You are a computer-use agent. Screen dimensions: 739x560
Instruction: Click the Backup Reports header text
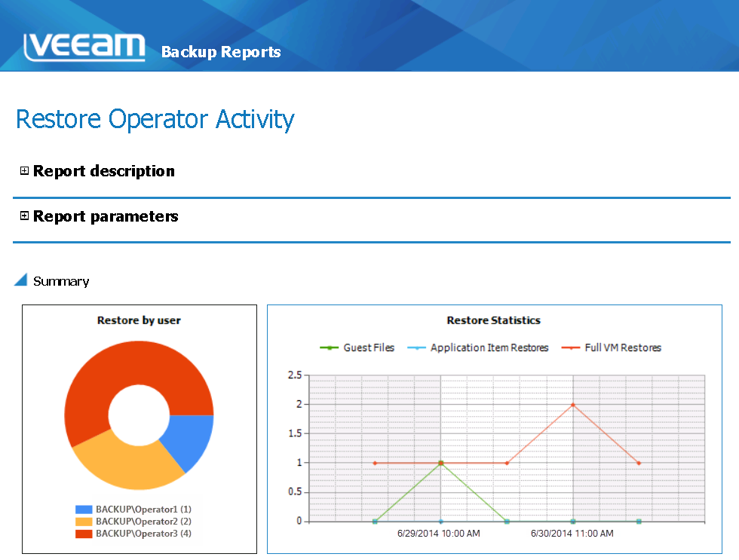(221, 52)
